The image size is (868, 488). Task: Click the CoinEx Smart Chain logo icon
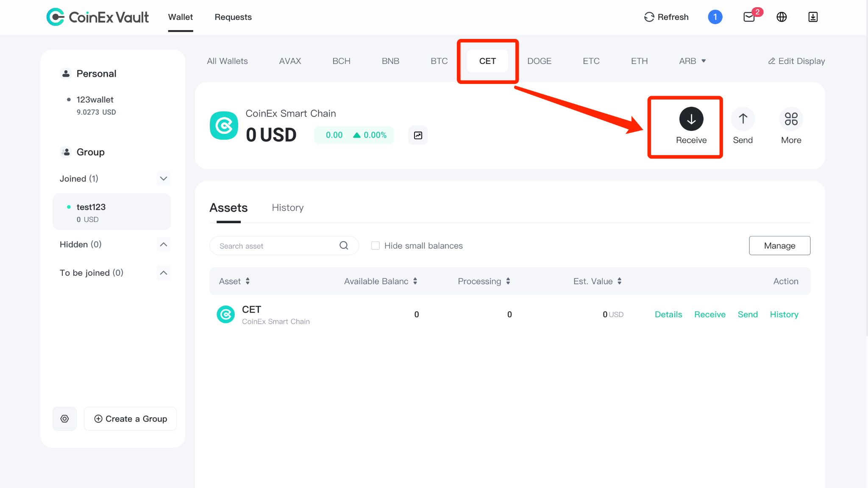click(x=224, y=125)
